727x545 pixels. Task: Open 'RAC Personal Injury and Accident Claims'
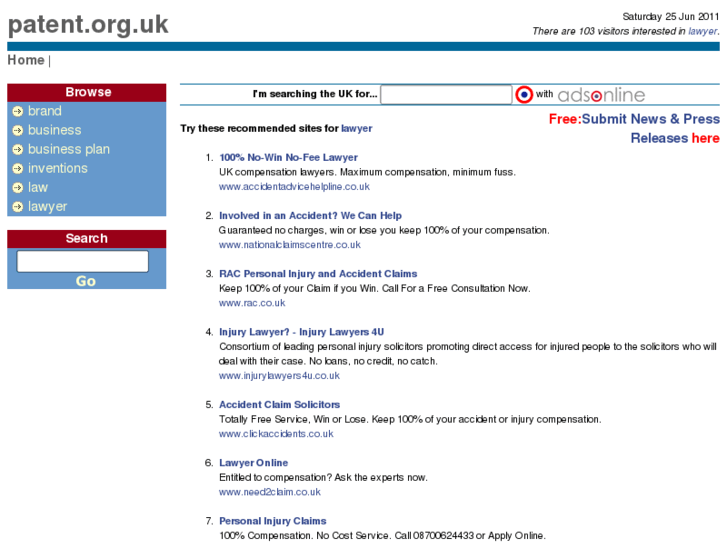point(318,274)
